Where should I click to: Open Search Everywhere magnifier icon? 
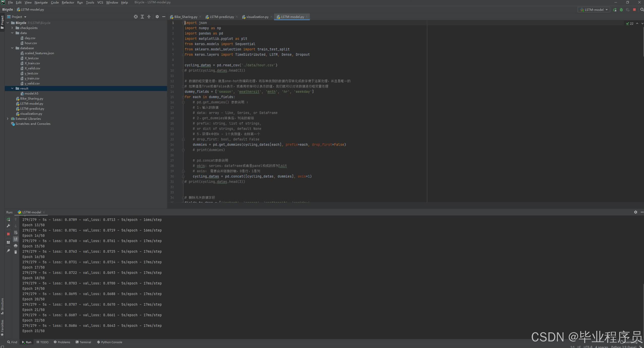tap(642, 10)
